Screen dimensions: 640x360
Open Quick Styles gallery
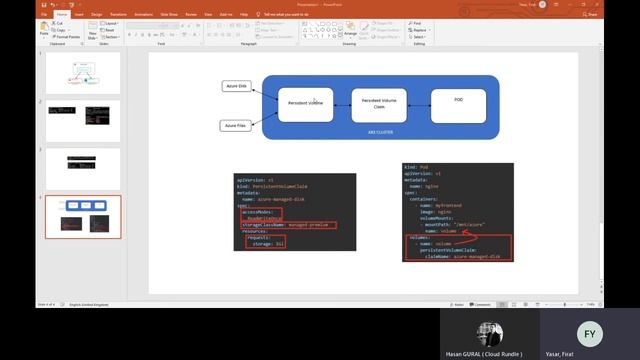tap(363, 30)
